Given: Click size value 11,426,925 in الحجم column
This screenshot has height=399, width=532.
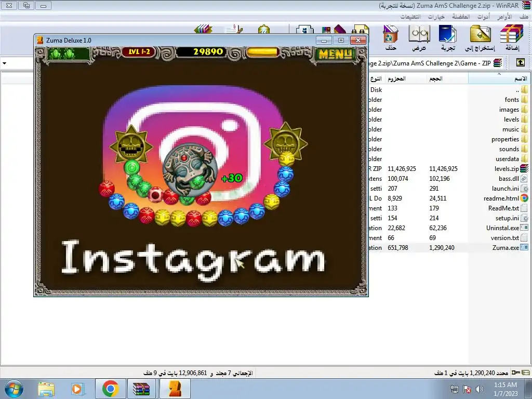Looking at the screenshot, I should (x=443, y=169).
